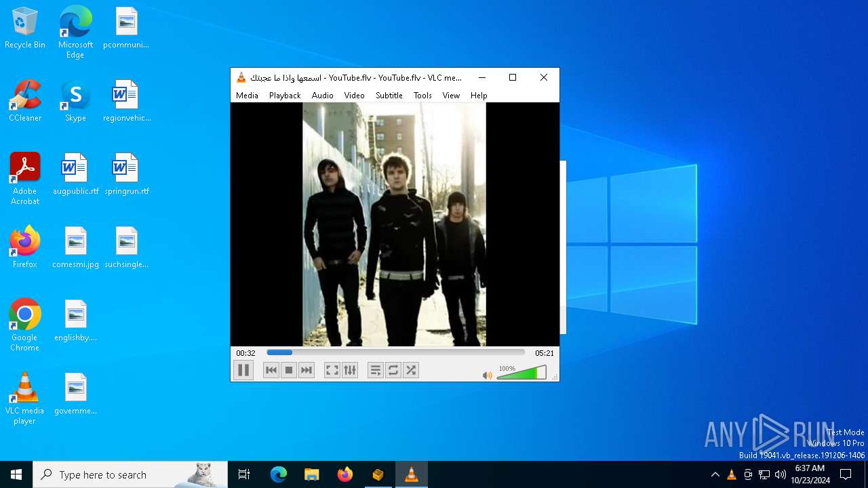This screenshot has width=868, height=488.
Task: Mute audio with the speaker icon
Action: coord(487,375)
